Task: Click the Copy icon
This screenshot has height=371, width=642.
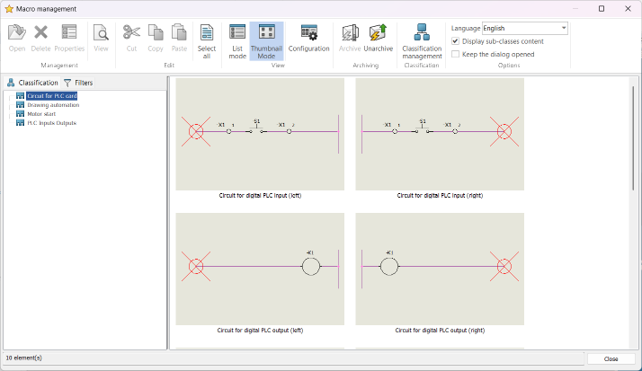Action: click(155, 32)
